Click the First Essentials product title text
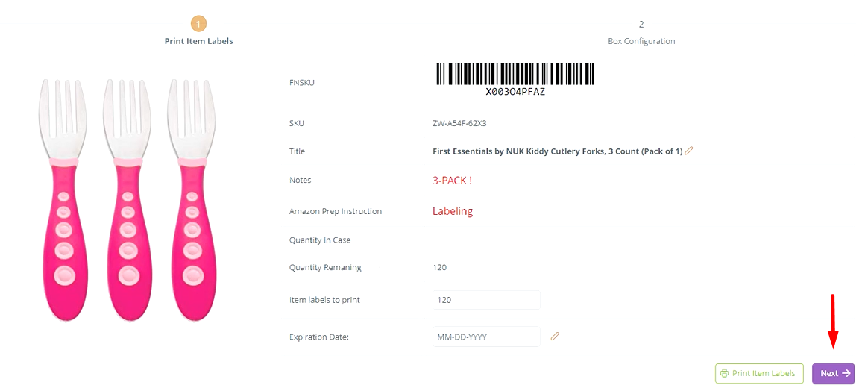The width and height of the screenshot is (868, 391). (x=557, y=151)
